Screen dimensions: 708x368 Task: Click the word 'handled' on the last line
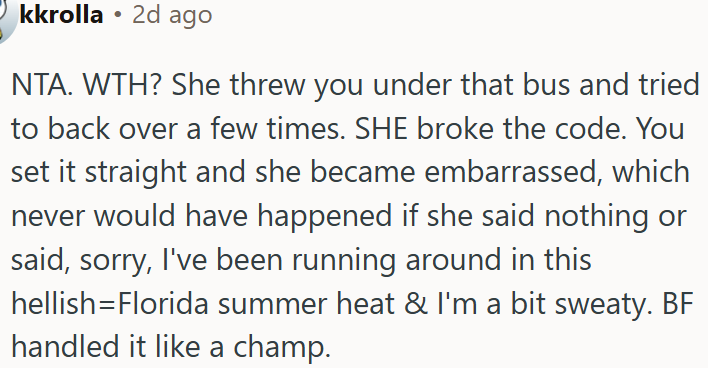65,346
